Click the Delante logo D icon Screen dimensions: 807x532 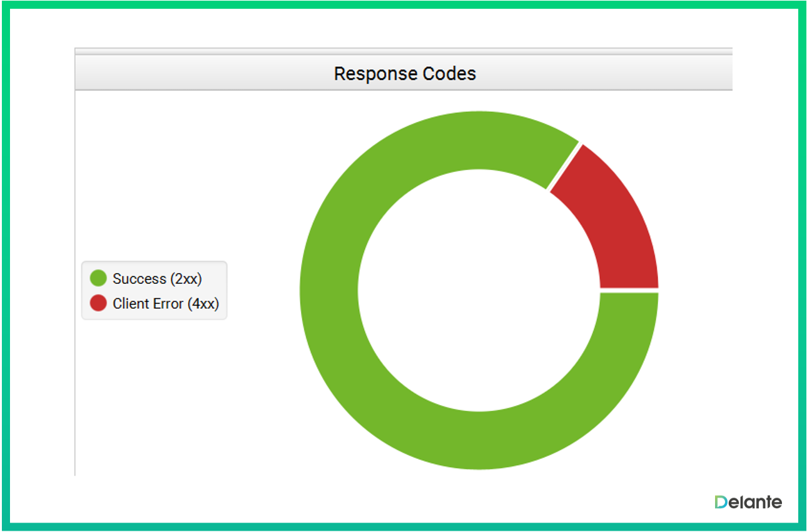tap(721, 502)
